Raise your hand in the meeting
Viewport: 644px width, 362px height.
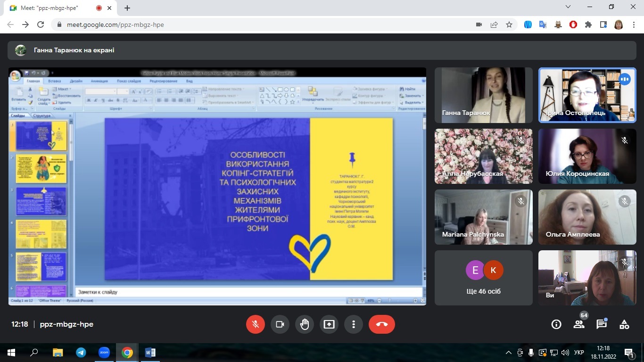(x=305, y=324)
